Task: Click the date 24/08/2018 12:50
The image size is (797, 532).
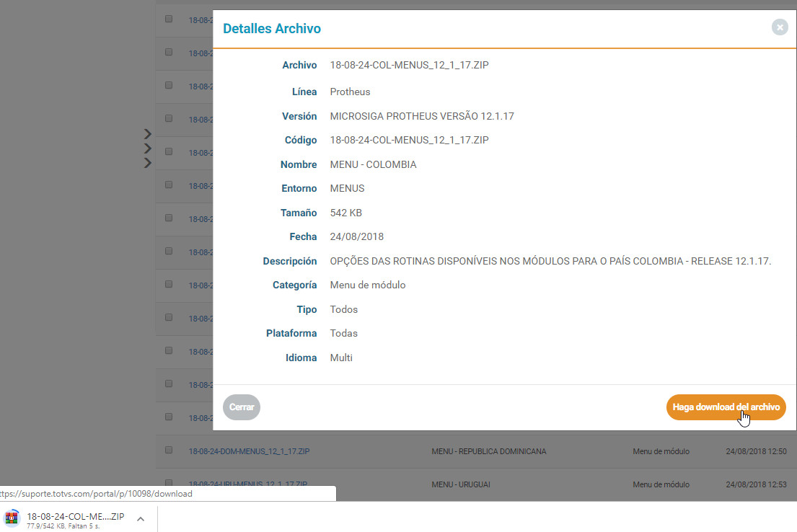Action: pos(756,451)
